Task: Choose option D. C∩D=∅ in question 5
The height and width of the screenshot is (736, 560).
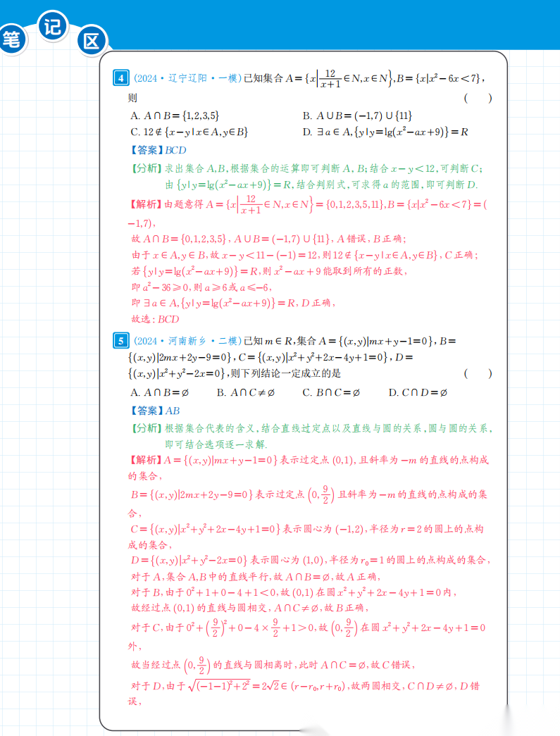Action: [x=418, y=392]
